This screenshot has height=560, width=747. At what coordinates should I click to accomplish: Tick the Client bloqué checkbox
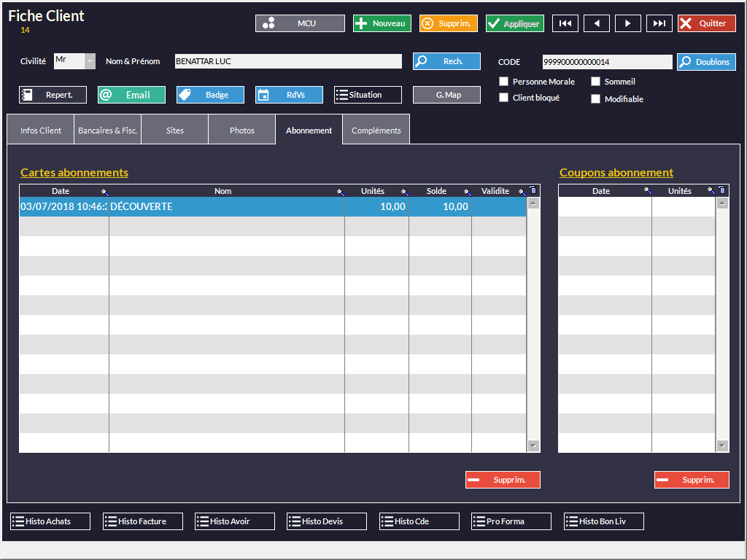(503, 98)
